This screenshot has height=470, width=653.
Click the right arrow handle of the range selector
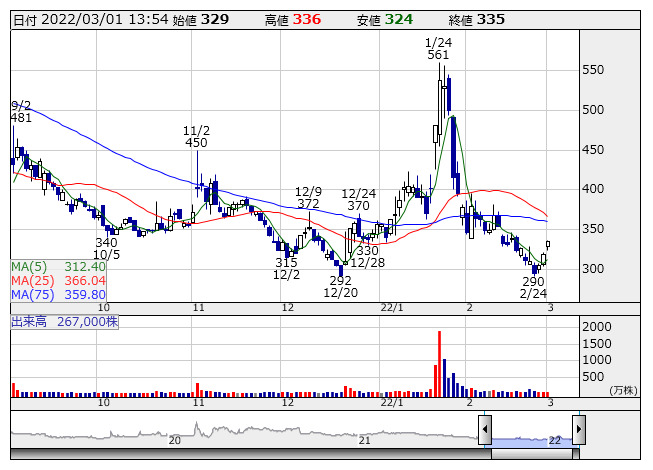coord(577,431)
